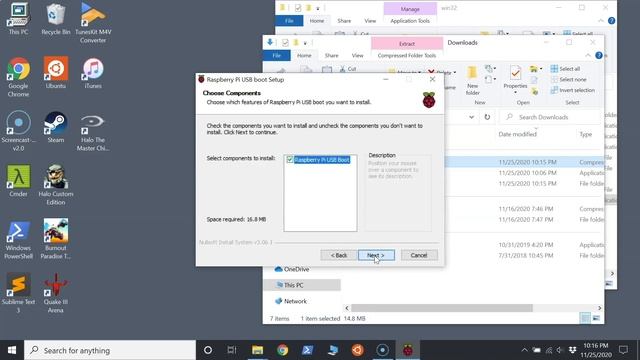The width and height of the screenshot is (640, 360).
Task: Launch Sublime Text 3 desktop shortcut
Action: tap(18, 293)
